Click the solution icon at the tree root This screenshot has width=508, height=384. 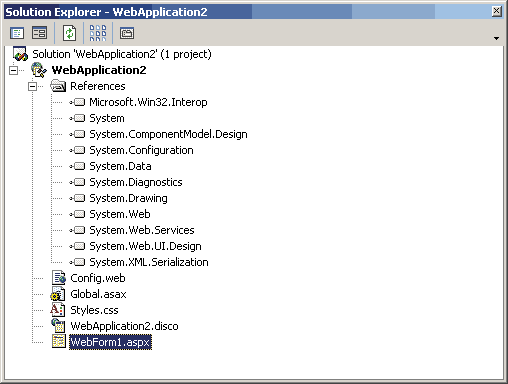point(20,54)
